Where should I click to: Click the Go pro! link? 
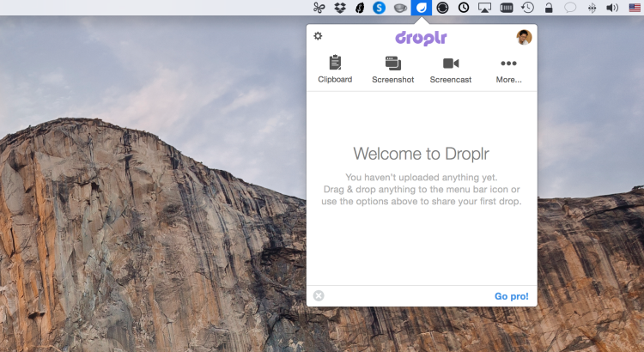pos(512,296)
